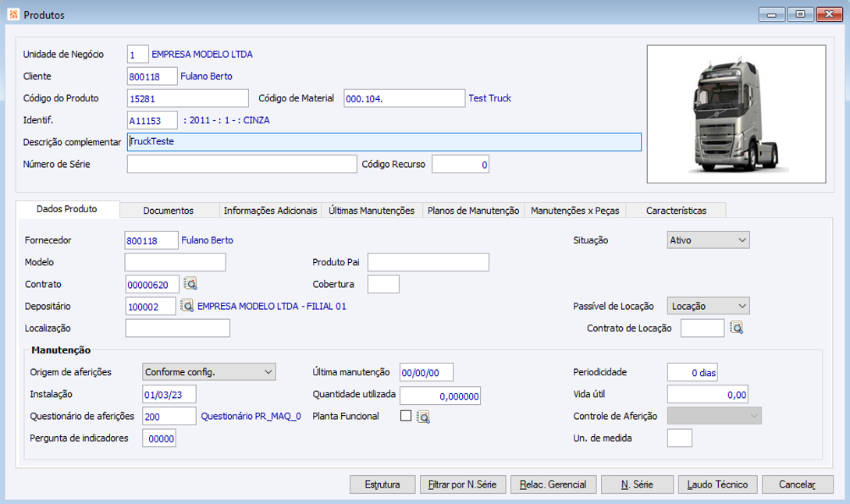Screen dimensions: 850x504
Task: Click the Contrato field 00000620
Action: pyautogui.click(x=152, y=284)
